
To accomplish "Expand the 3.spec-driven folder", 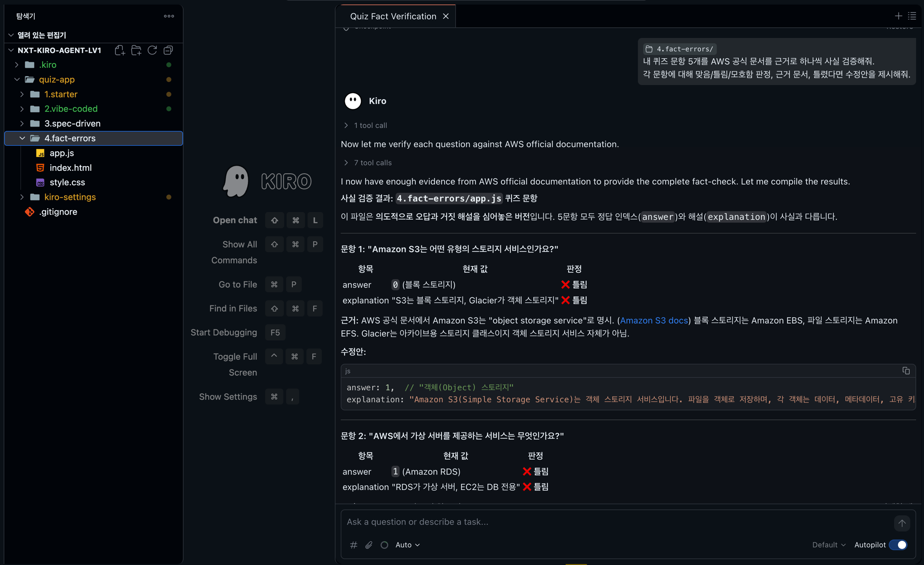I will click(22, 124).
